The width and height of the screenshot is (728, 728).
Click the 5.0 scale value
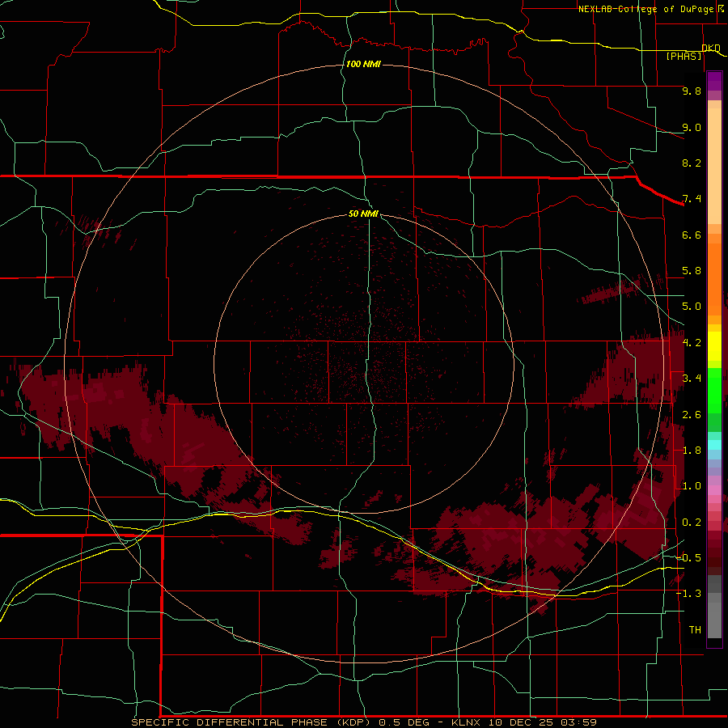tap(692, 307)
